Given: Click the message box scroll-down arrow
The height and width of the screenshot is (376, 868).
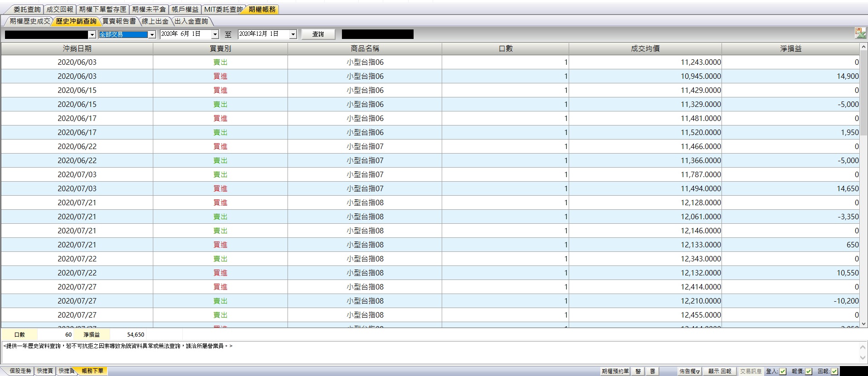Looking at the screenshot, I should pos(863,358).
